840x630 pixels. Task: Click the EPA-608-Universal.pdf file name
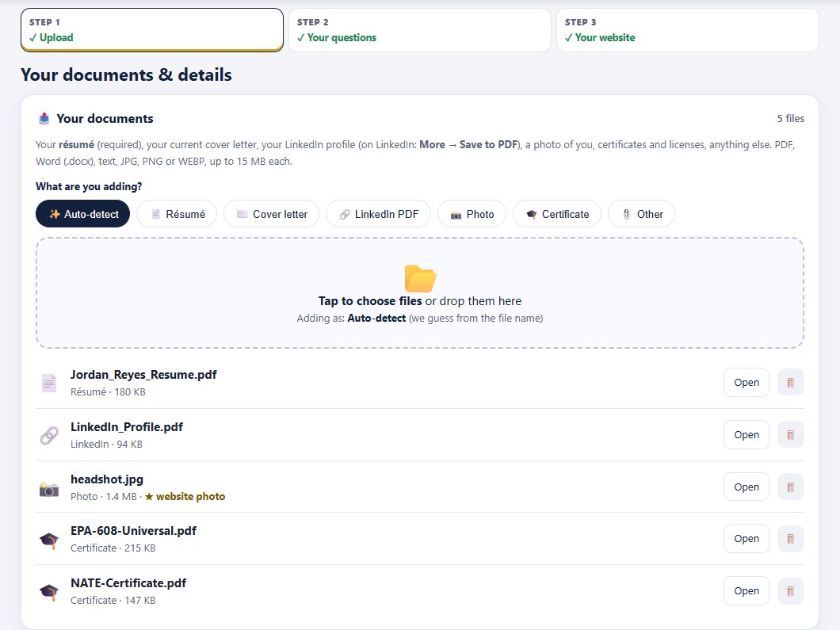pos(133,531)
